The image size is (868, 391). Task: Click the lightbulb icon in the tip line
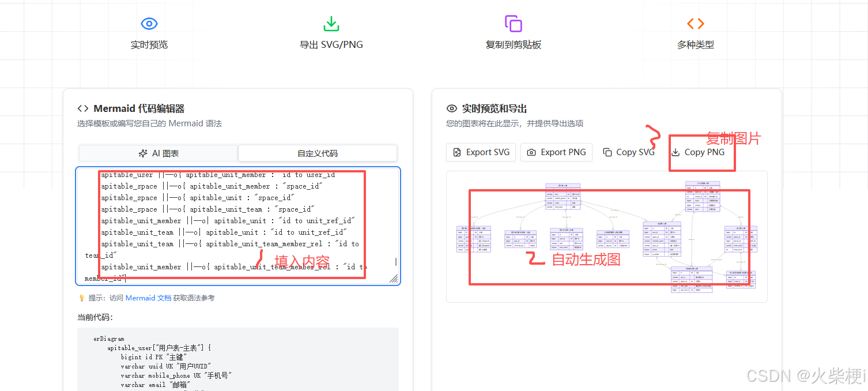[81, 298]
